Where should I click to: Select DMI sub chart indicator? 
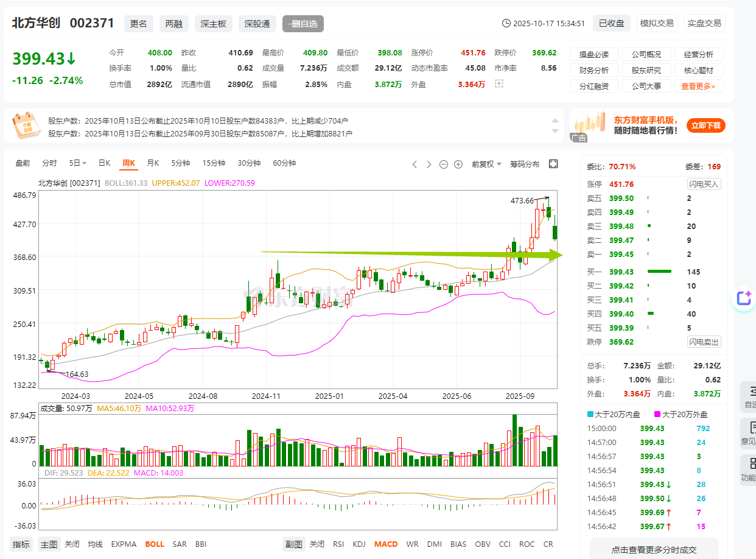435,544
